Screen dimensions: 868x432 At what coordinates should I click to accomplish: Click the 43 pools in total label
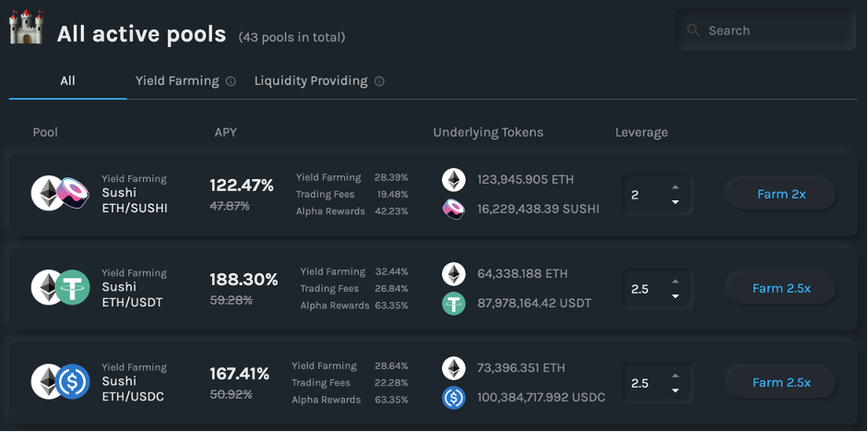pyautogui.click(x=291, y=37)
